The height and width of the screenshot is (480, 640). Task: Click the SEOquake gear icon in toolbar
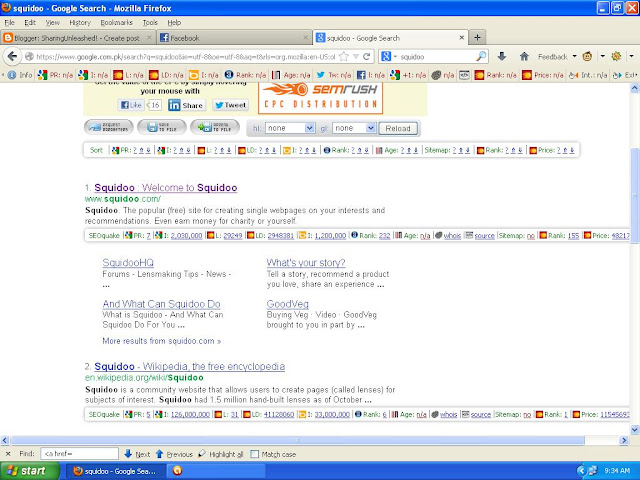(616, 56)
